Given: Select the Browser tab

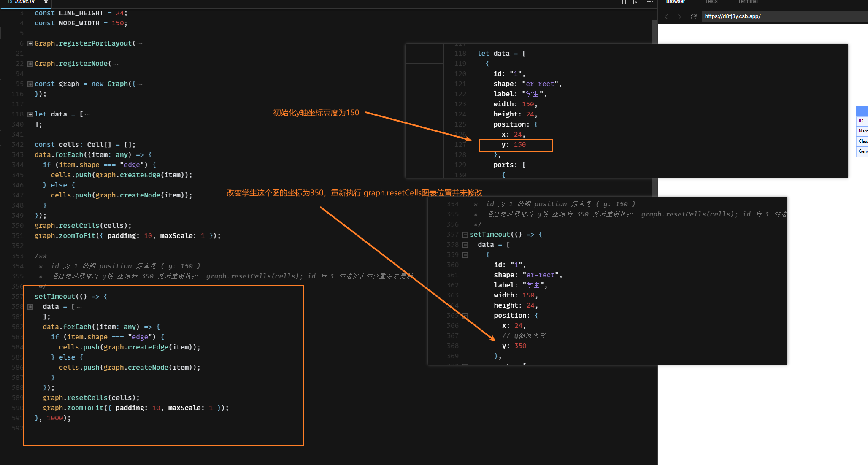Looking at the screenshot, I should [675, 2].
